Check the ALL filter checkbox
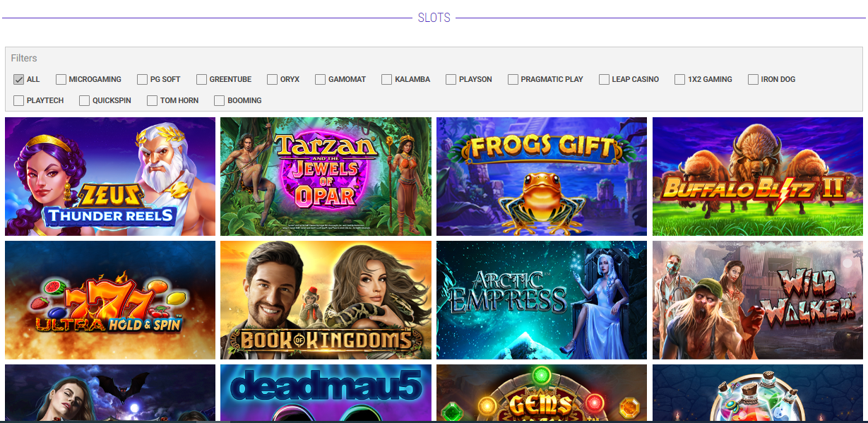 (19, 79)
